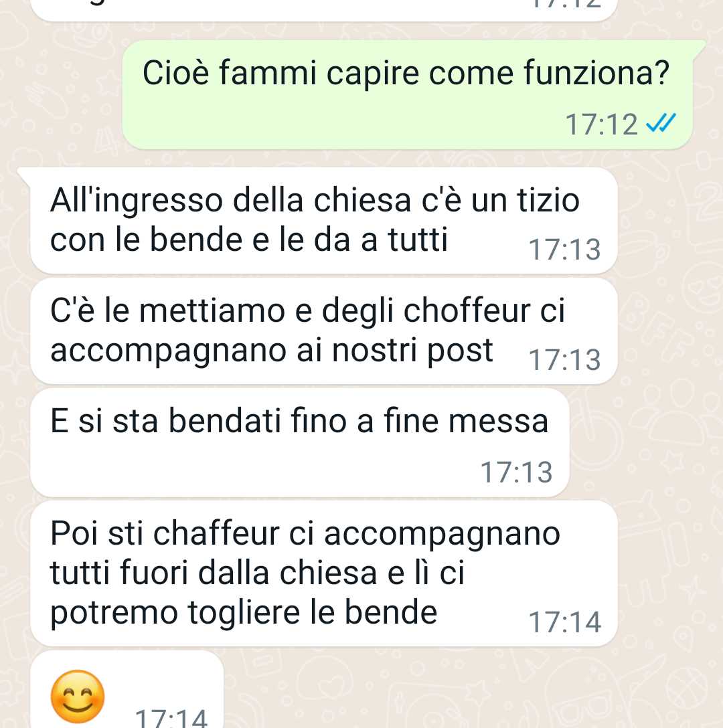
Task: Select the message starting 'Poi sti chaffeur'
Action: click(x=324, y=573)
